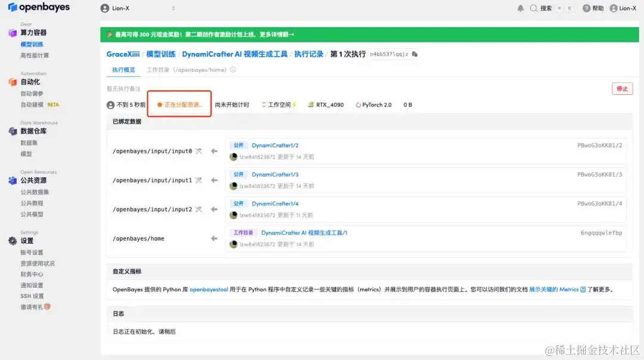
Task: Open DynamiCrafter1/2 dataset link
Action: coord(275,146)
